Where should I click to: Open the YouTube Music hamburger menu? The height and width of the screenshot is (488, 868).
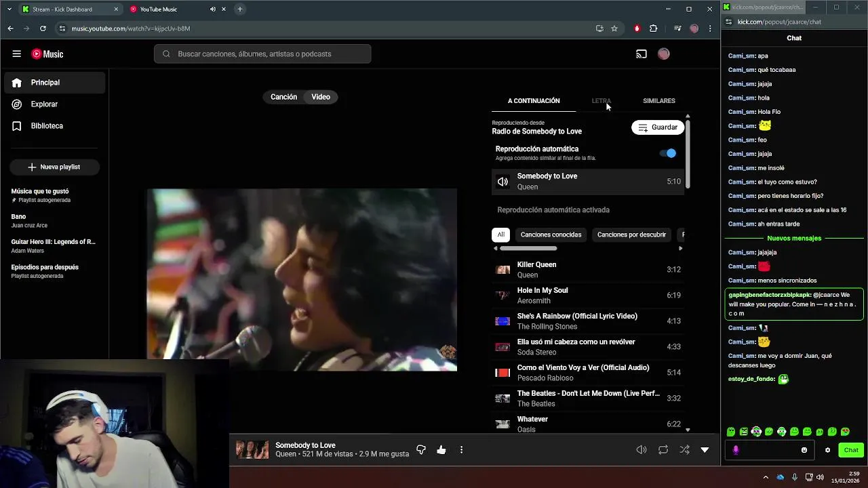(x=16, y=54)
